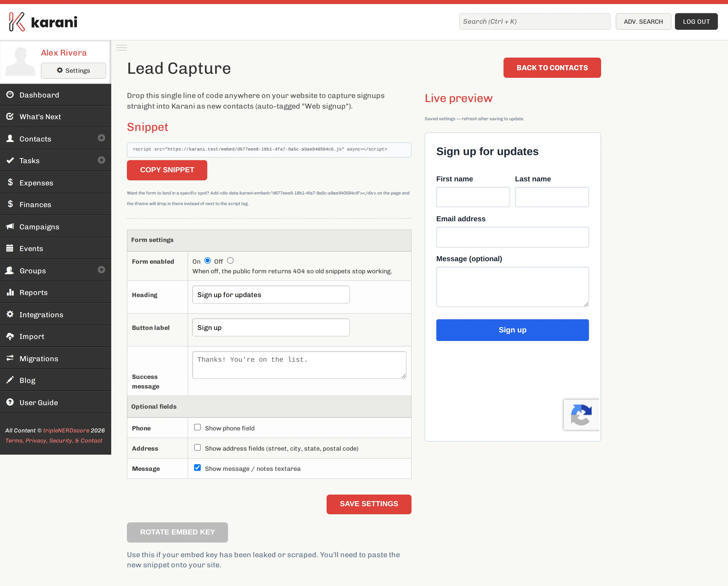Open the tripleNERDscore link
This screenshot has height=586, width=728.
(x=66, y=430)
